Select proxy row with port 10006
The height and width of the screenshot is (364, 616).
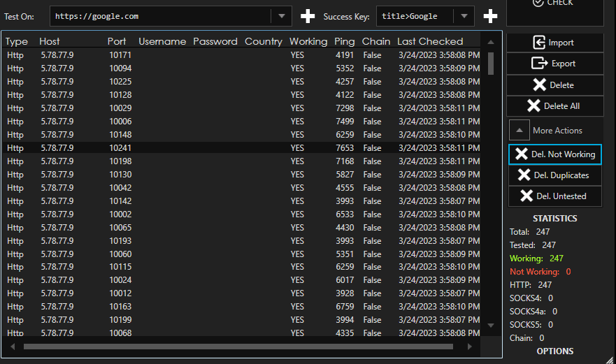[242, 122]
